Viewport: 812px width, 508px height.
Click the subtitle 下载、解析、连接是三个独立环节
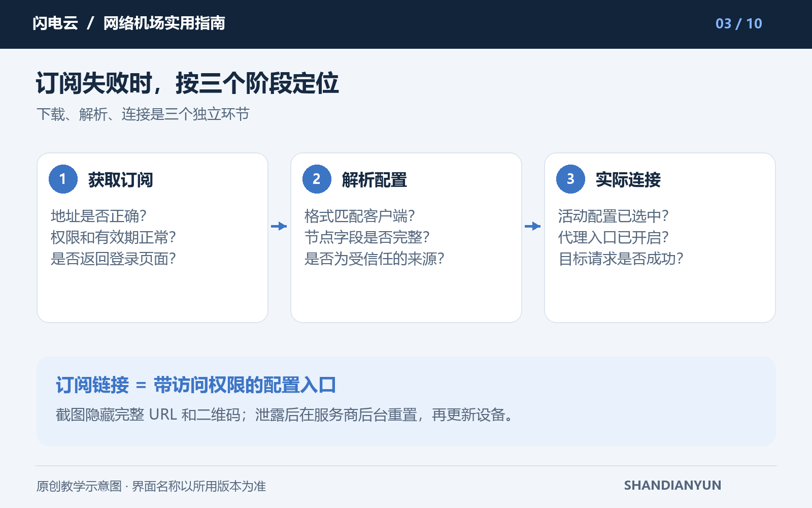tap(143, 114)
